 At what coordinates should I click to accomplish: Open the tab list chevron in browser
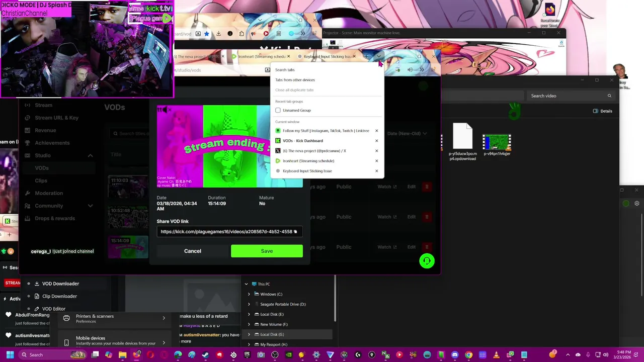tap(379, 56)
